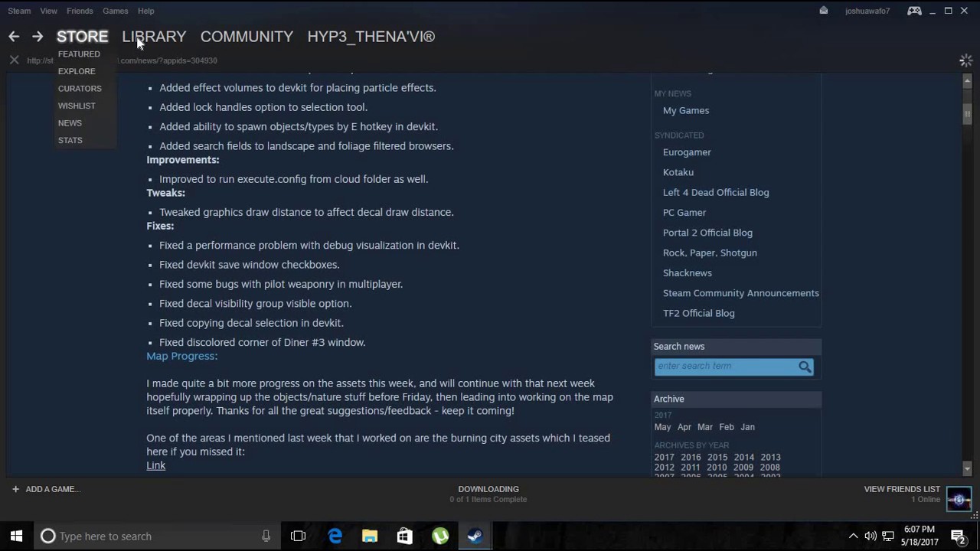Follow the 'Link' hyperlink in the article
The image size is (980, 551).
pos(155,465)
